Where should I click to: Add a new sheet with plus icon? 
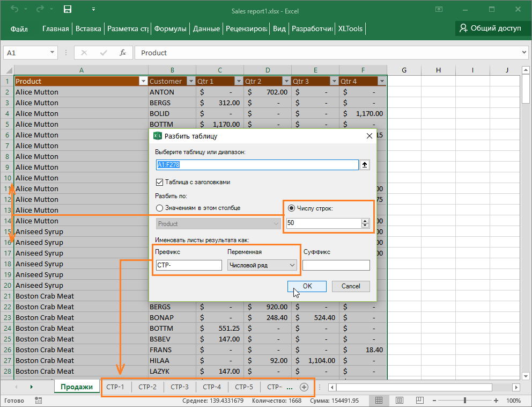pyautogui.click(x=304, y=387)
